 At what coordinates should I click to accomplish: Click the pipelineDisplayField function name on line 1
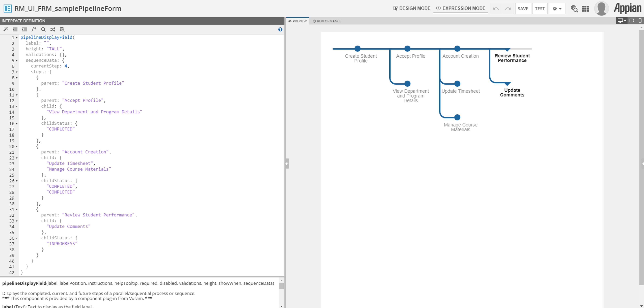(46, 37)
